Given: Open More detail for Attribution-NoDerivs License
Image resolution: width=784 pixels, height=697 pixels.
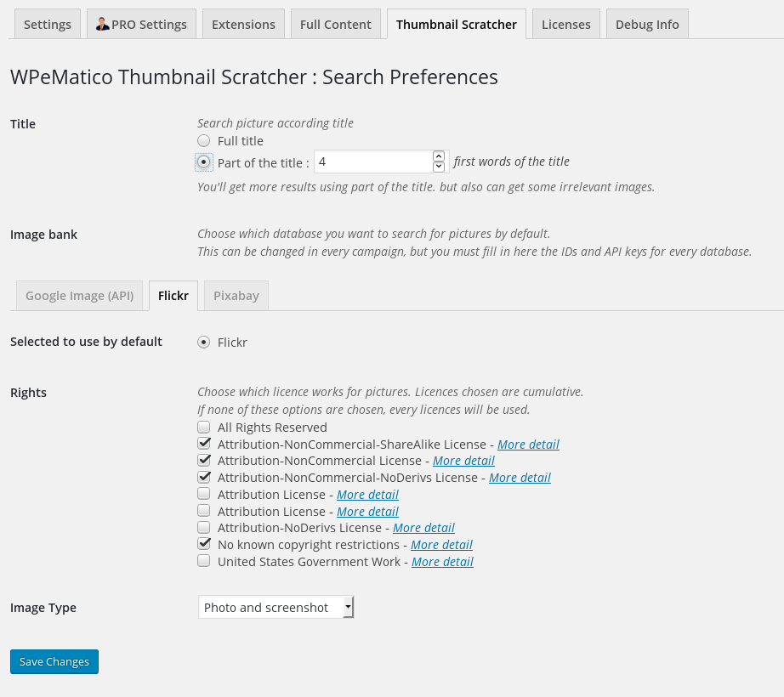Looking at the screenshot, I should [x=424, y=528].
